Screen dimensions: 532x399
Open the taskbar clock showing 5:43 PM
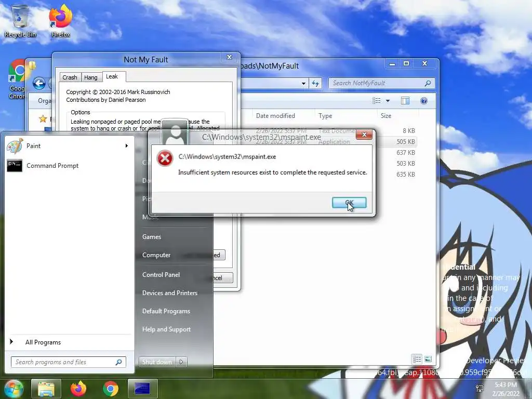(506, 389)
